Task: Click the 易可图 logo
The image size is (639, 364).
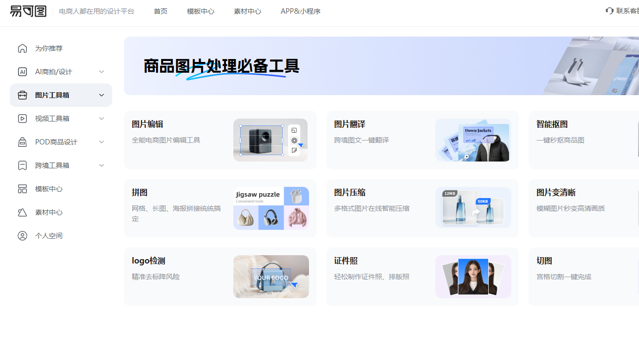Action: (28, 11)
